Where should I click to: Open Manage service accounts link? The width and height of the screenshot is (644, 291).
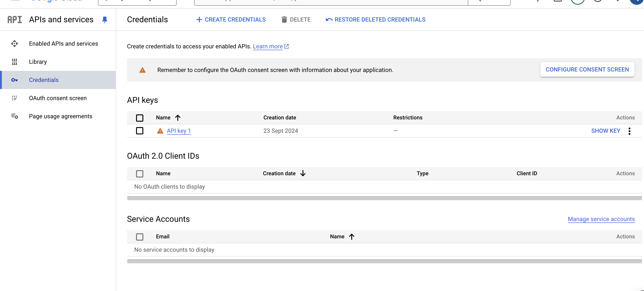[601, 219]
